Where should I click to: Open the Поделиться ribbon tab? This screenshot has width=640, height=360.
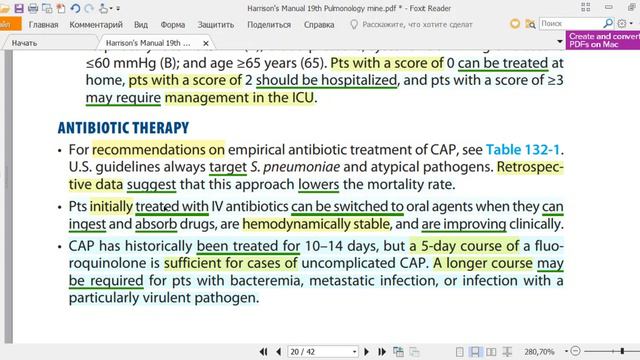point(269,24)
